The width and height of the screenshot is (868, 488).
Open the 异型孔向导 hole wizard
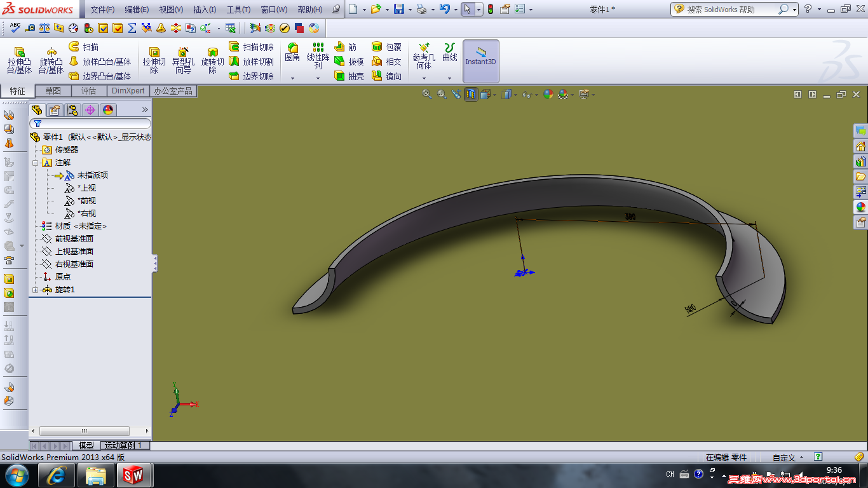[x=183, y=60]
